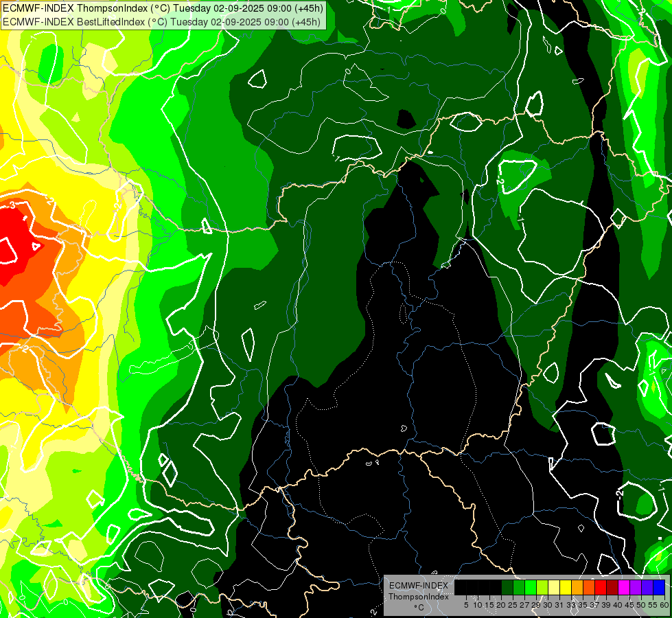
Task: Select the lime 29–30 legend swatch
Action: coord(542,587)
